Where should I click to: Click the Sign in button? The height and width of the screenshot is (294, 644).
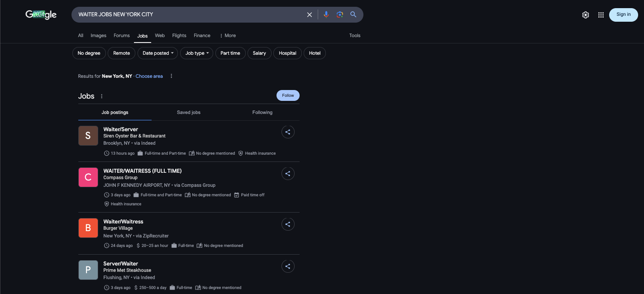(624, 14)
